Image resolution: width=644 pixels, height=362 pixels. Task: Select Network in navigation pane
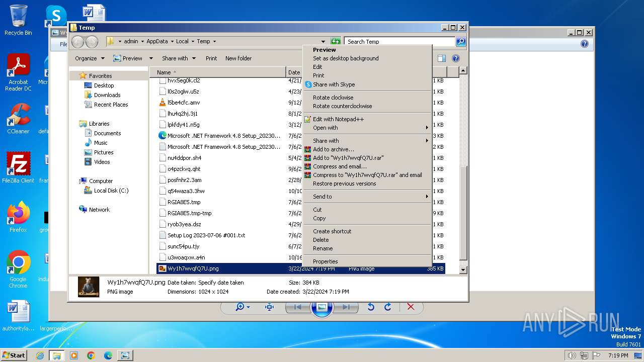coord(99,210)
